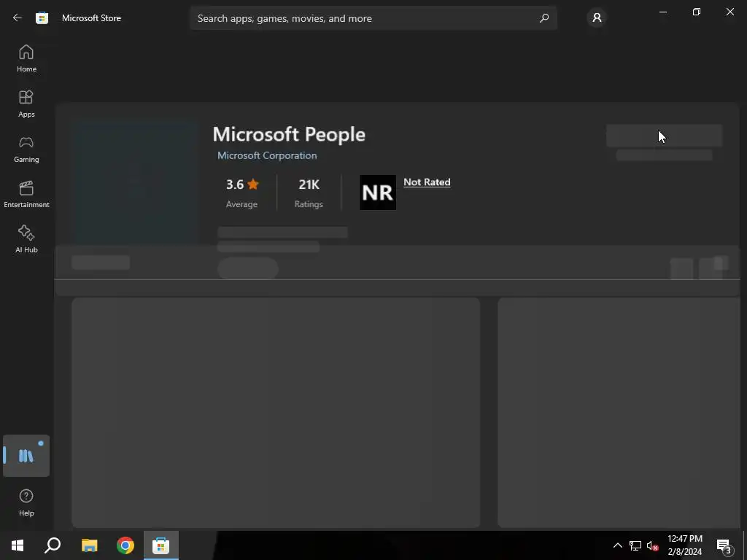Close the Microsoft Store window
Viewport: 747px width, 560px height.
729,12
